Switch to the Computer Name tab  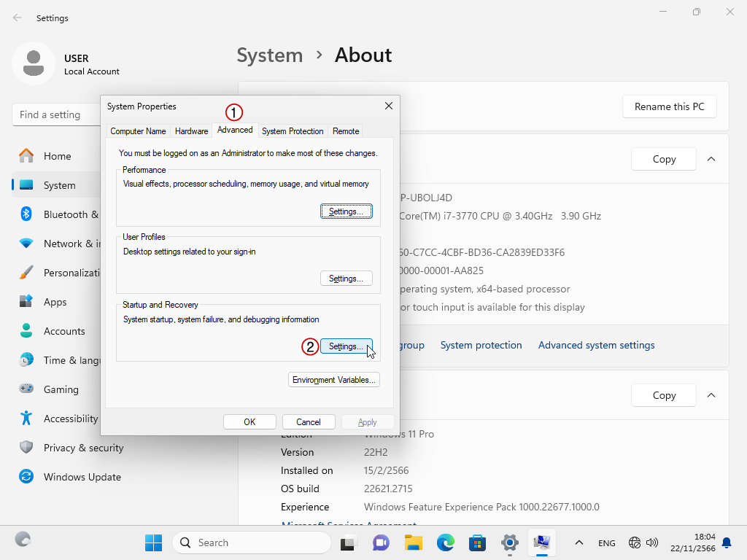(x=138, y=131)
